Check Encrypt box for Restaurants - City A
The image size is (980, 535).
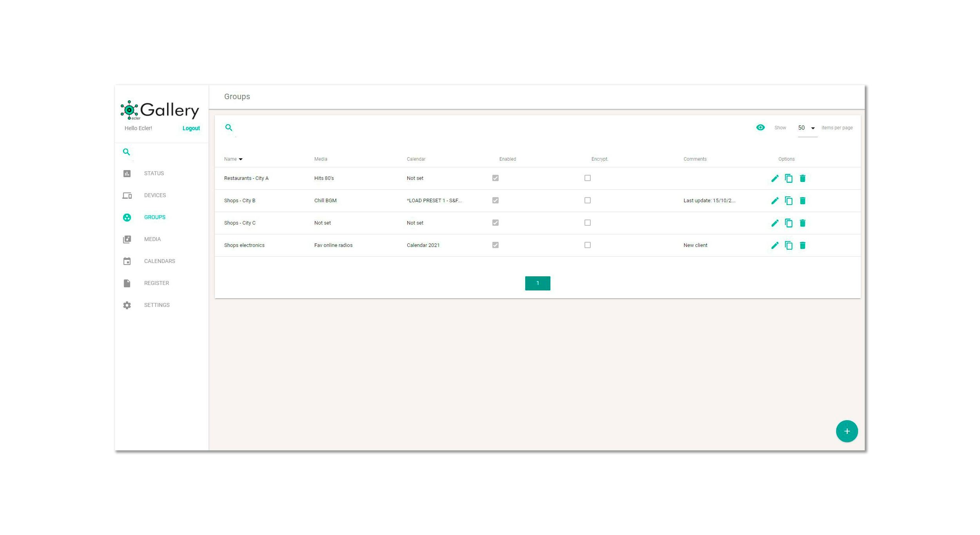click(x=588, y=178)
